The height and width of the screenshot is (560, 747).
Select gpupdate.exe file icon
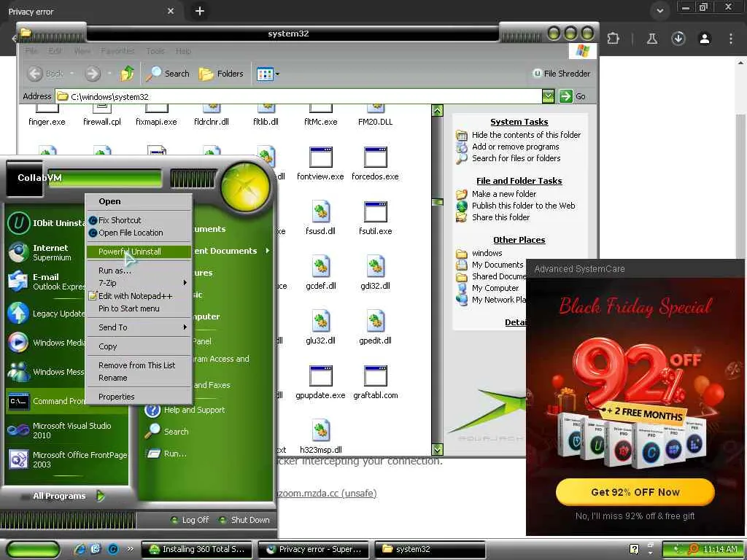321,376
